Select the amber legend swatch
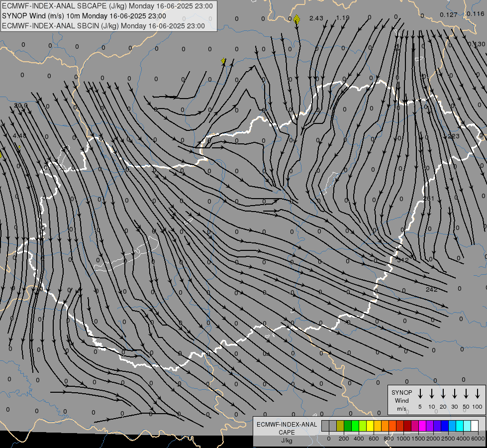The width and height of the screenshot is (487, 448). tap(378, 426)
